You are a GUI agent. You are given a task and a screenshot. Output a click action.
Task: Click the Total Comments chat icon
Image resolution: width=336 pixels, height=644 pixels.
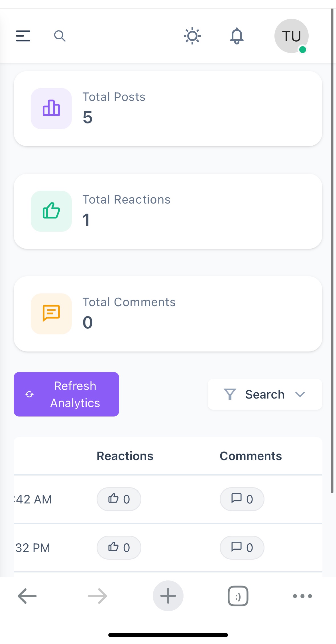click(x=51, y=314)
